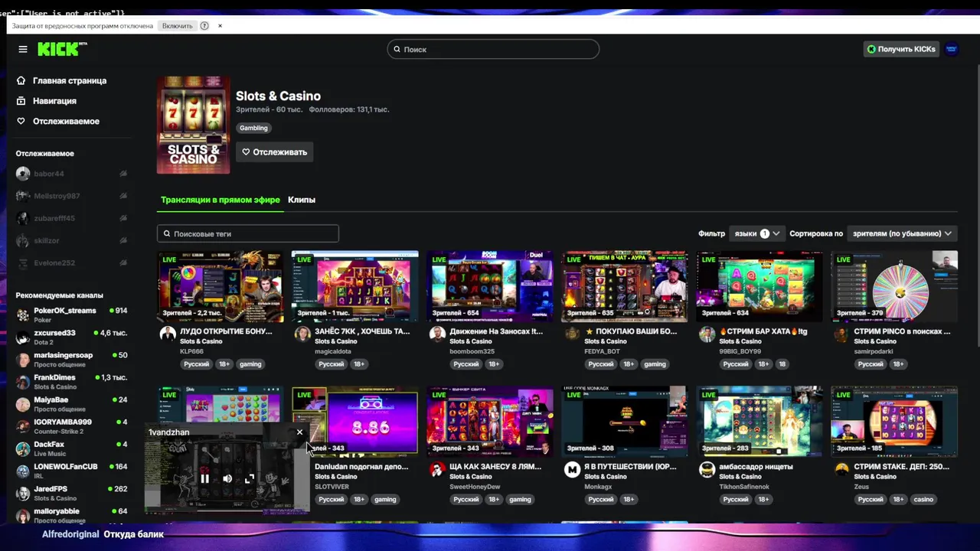Open JaredFPS recommended channel
The width and height of the screenshot is (980, 551).
(72, 492)
